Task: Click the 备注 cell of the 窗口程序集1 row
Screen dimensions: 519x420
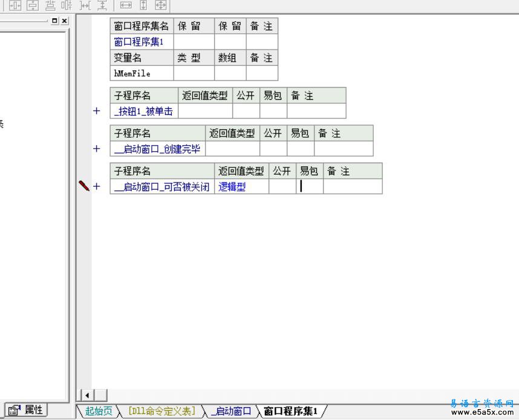Action: pos(262,42)
